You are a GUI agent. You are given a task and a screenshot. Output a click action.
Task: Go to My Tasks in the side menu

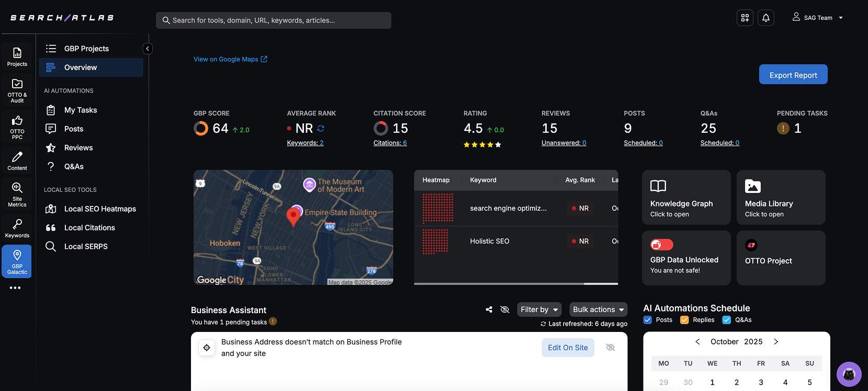pyautogui.click(x=81, y=110)
